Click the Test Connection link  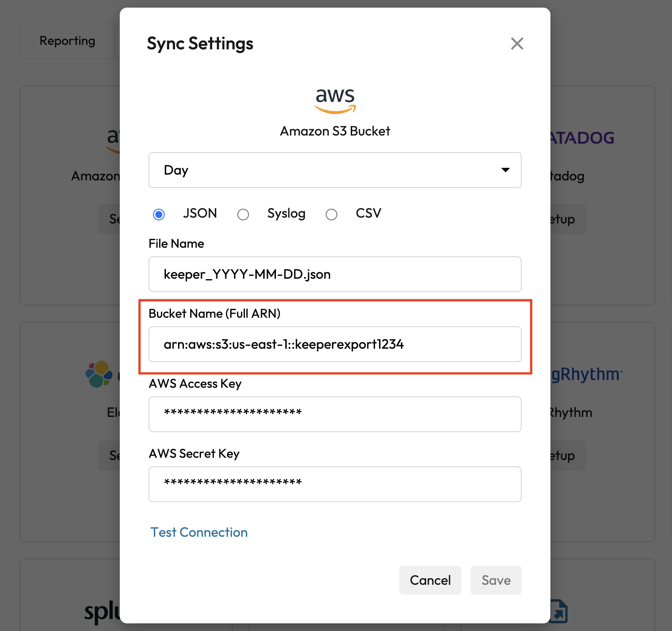(199, 532)
